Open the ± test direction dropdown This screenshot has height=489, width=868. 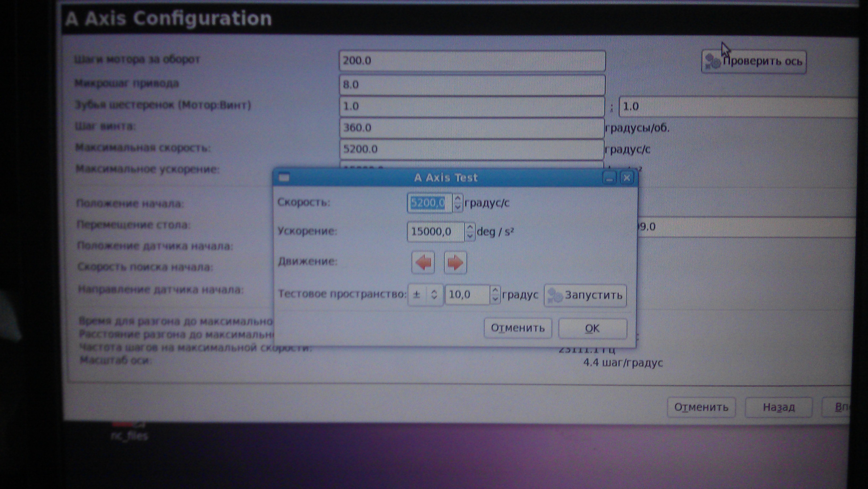[x=425, y=295]
